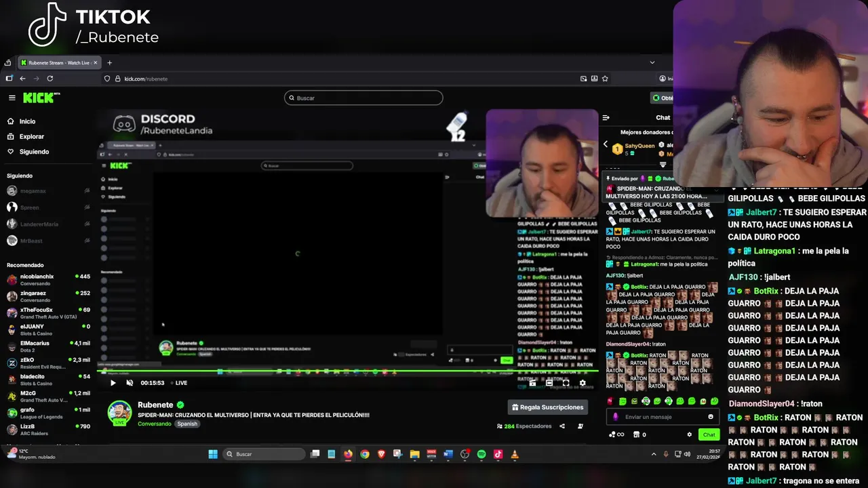Go to previous top donors
The height and width of the screenshot is (488, 868).
pos(606,144)
